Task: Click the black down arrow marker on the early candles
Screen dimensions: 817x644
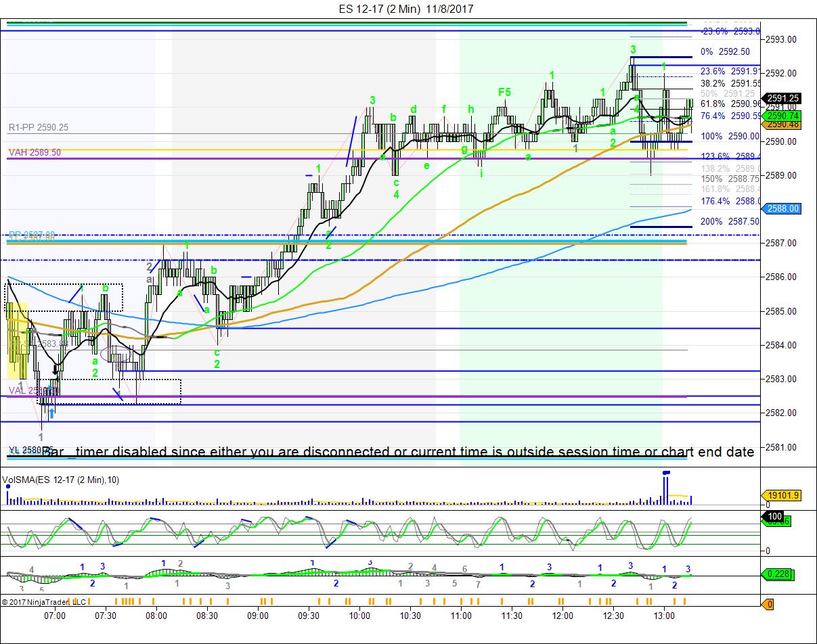Action: click(x=56, y=369)
